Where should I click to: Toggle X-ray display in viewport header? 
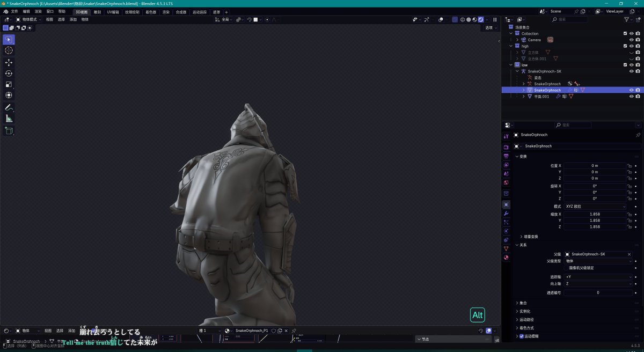click(455, 19)
